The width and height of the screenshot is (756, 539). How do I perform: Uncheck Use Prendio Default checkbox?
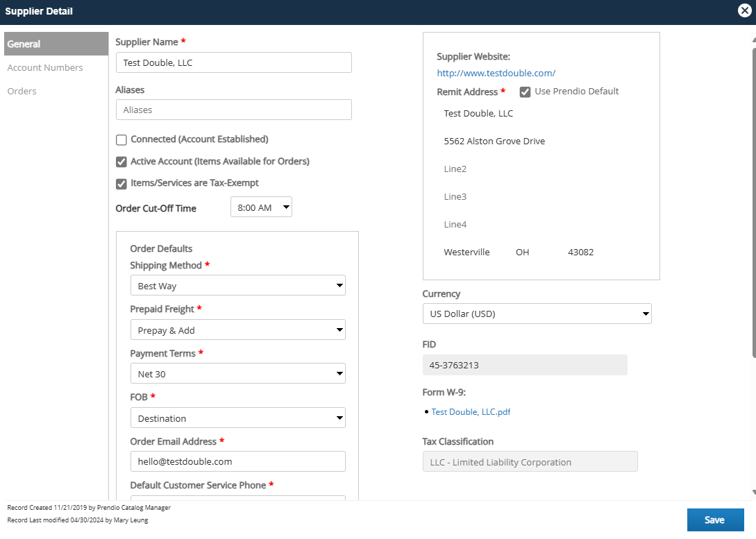tap(526, 92)
